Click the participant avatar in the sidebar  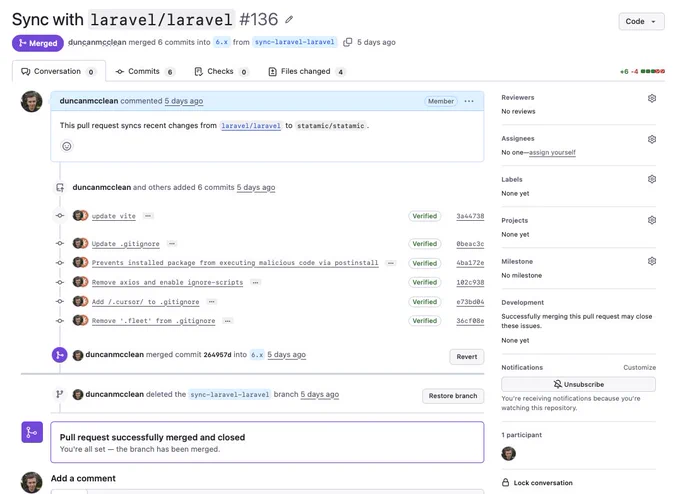click(509, 454)
